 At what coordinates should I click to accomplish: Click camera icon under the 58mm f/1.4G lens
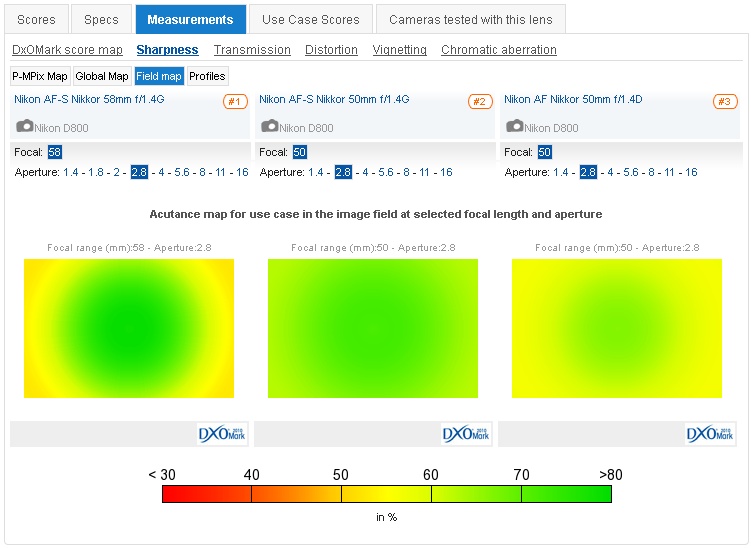click(25, 126)
